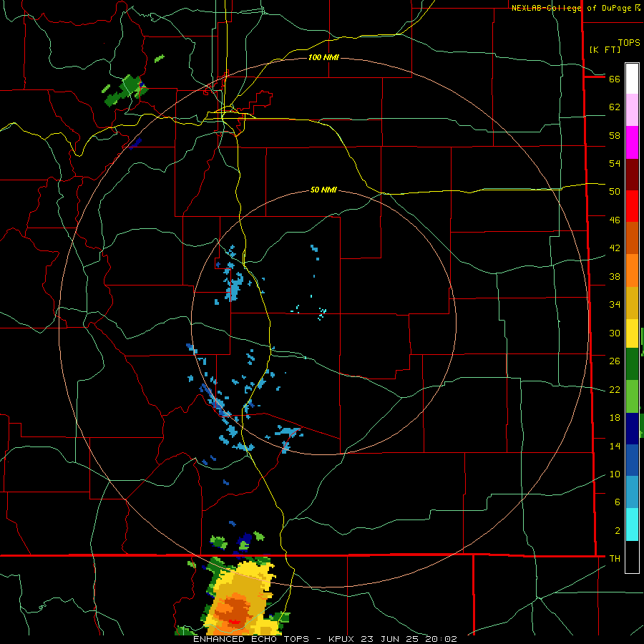This screenshot has height=644, width=644.
Task: Click the "22" legend value
Action: [615, 389]
